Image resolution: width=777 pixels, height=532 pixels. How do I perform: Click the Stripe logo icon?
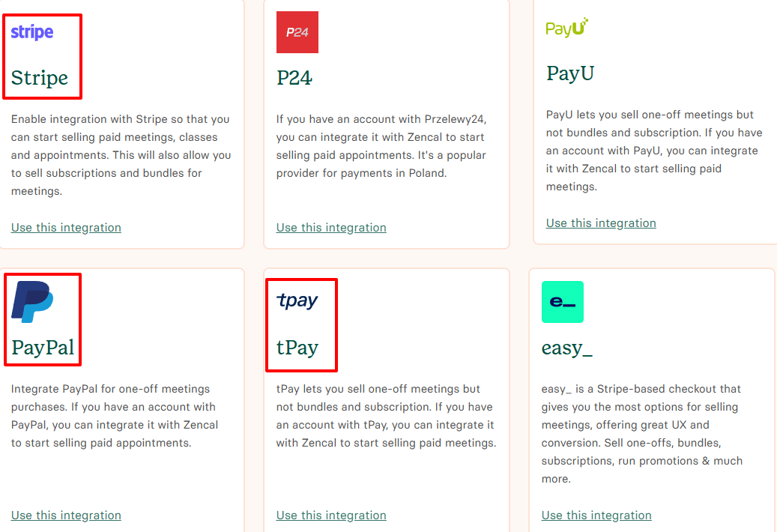(31, 31)
